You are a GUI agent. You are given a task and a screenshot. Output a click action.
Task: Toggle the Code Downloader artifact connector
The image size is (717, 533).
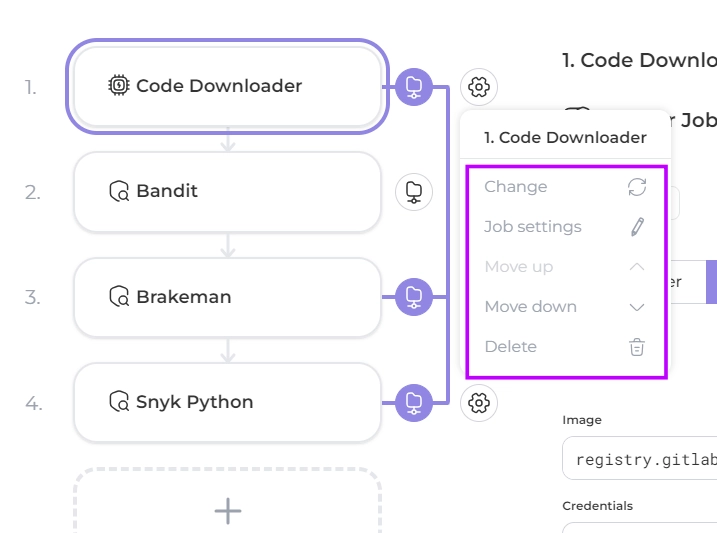pos(414,87)
